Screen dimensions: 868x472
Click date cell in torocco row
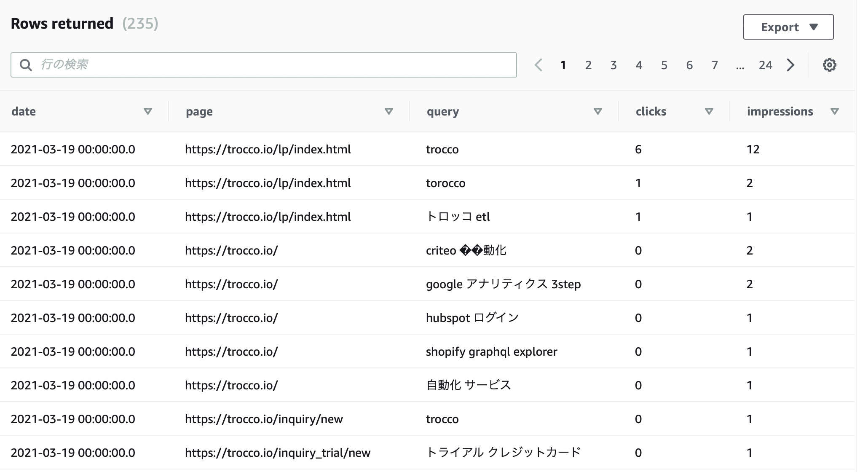[73, 183]
